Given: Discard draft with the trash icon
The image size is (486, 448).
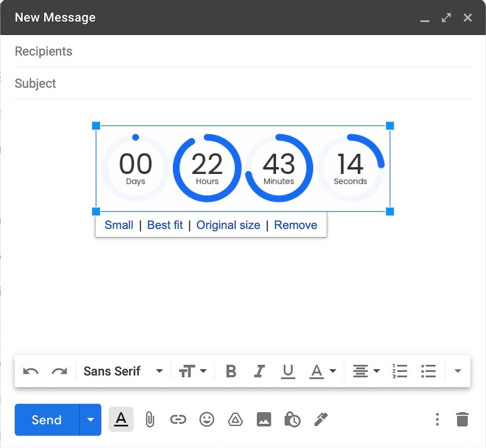Looking at the screenshot, I should coord(462,419).
